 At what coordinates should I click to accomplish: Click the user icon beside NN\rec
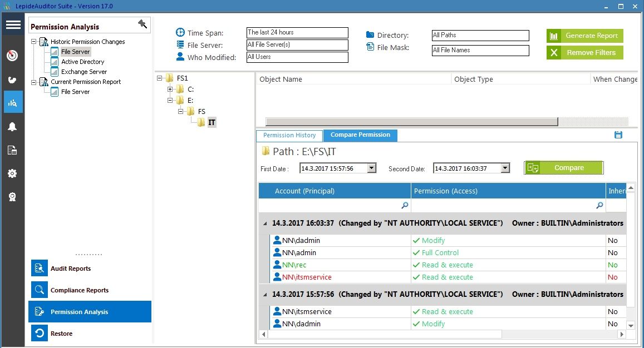[x=277, y=265]
